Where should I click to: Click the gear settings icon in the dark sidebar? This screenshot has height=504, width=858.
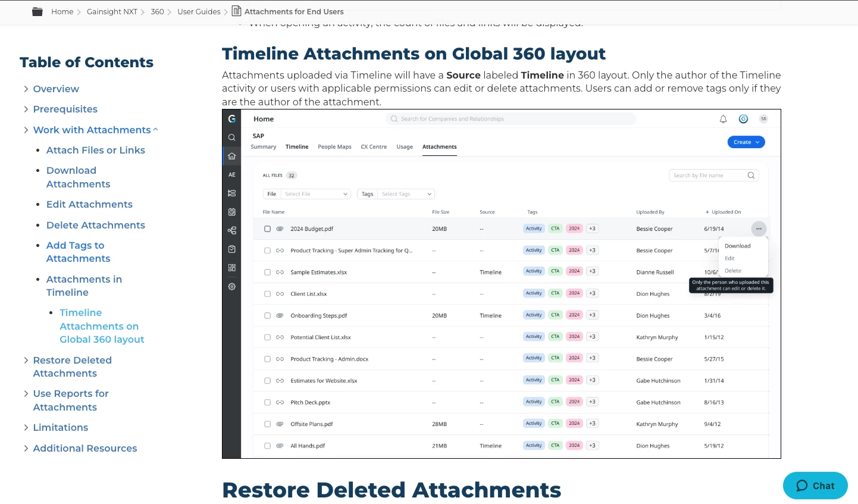[232, 286]
